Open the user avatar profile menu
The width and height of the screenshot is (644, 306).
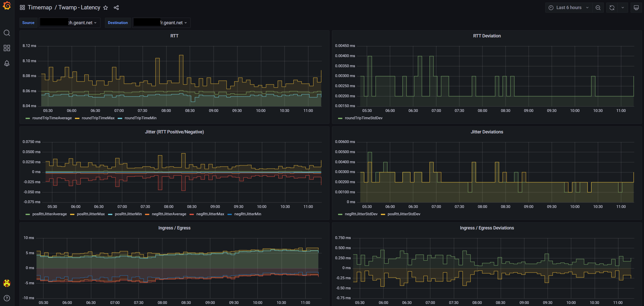click(x=7, y=283)
